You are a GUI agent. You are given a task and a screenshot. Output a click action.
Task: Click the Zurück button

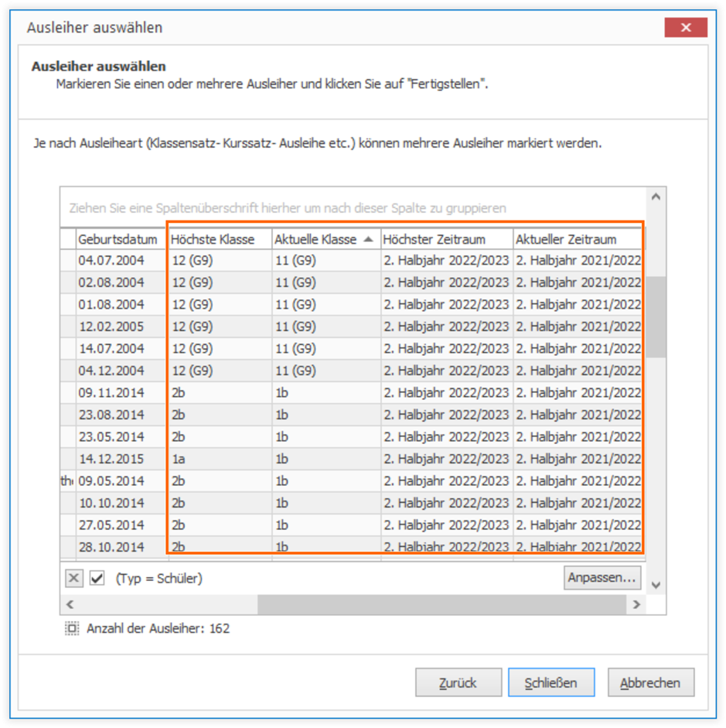tap(458, 682)
